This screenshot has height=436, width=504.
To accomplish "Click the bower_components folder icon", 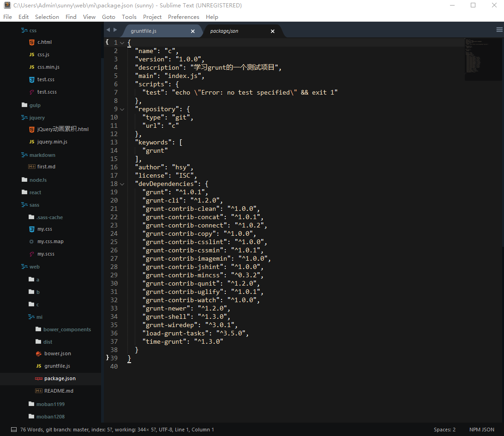I will pyautogui.click(x=39, y=329).
